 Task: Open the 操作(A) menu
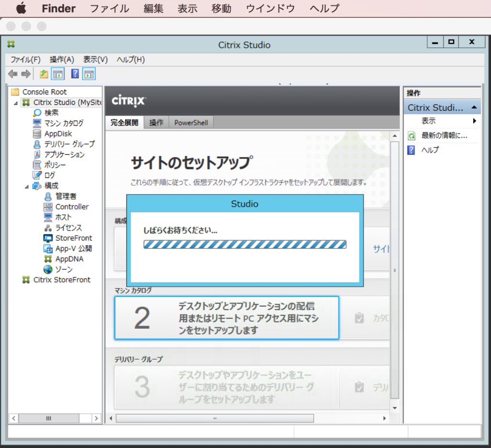(62, 59)
